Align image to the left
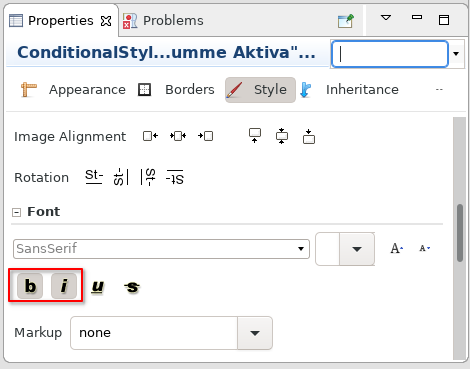 point(150,136)
